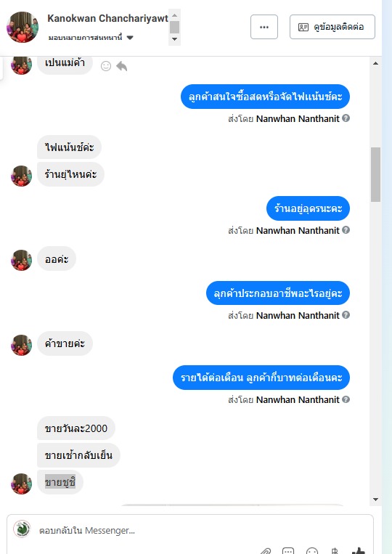Click the page avatar in reply box
The width and height of the screenshot is (392, 554).
pos(22,529)
